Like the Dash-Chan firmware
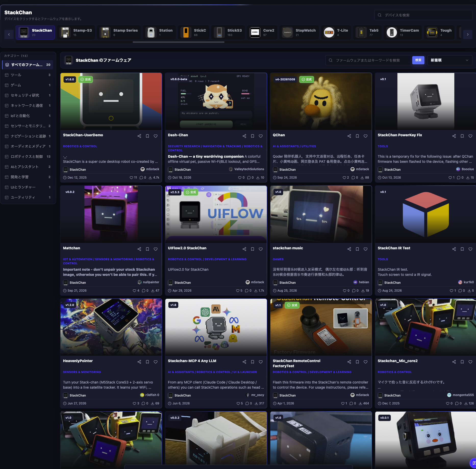The width and height of the screenshot is (476, 469). [261, 136]
